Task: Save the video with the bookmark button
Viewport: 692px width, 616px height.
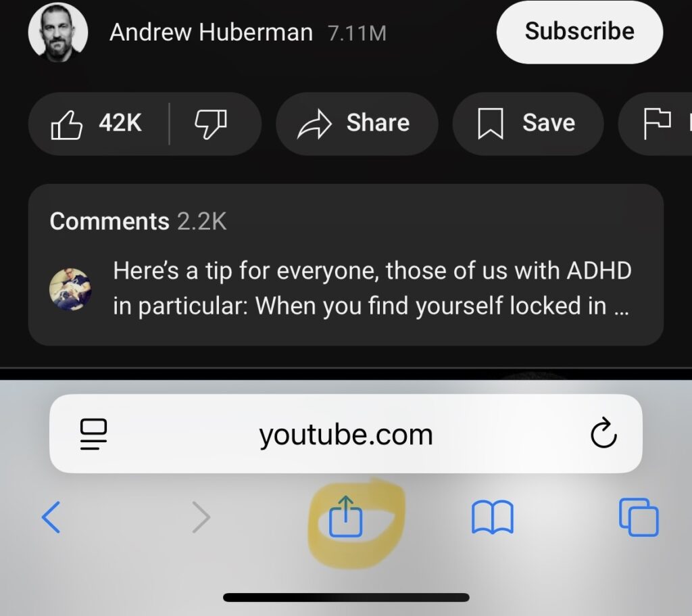Action: coord(528,124)
